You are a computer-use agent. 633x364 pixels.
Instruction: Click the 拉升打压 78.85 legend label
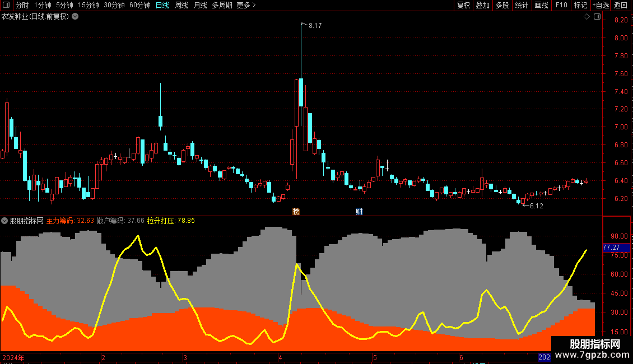click(171, 221)
